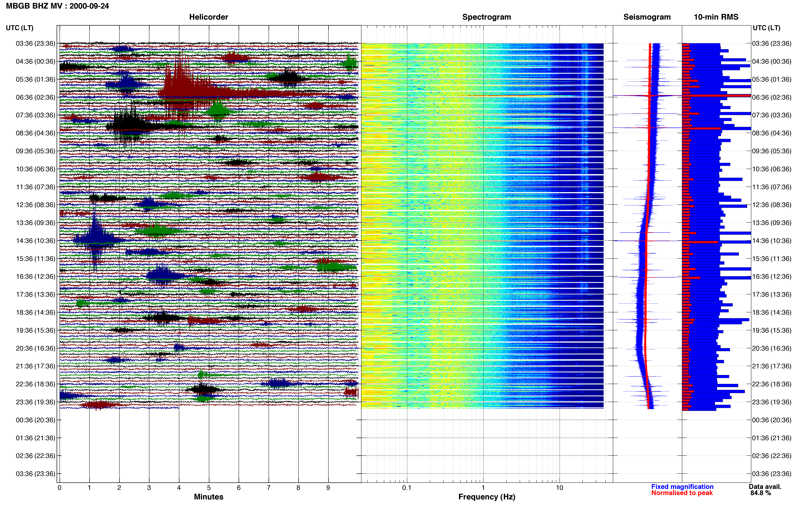This screenshot has width=812, height=508.
Task: Click left time label '12:36 (08:36)'
Action: coord(36,205)
